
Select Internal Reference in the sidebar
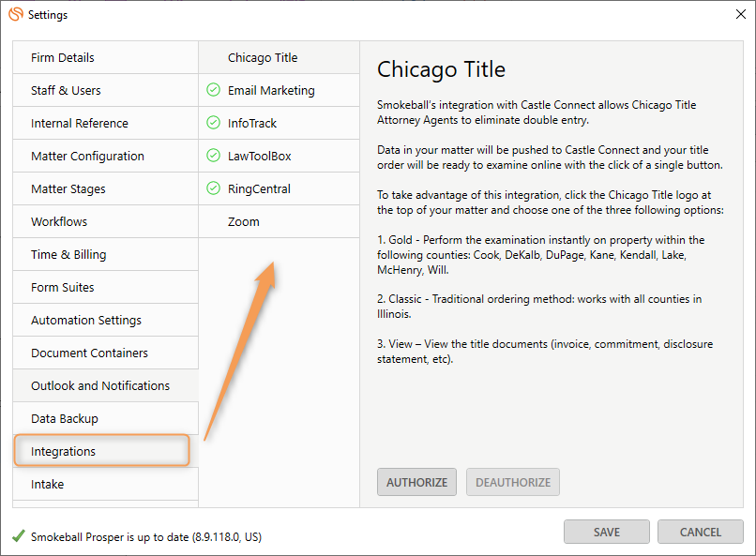(x=106, y=123)
